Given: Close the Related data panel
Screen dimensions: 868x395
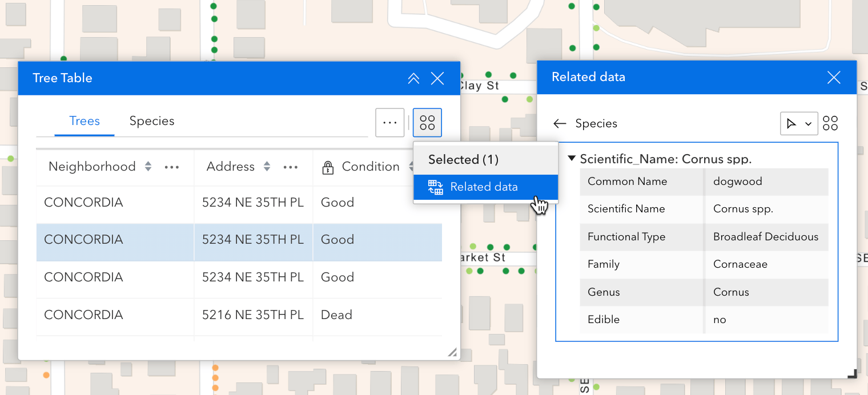Looking at the screenshot, I should click(x=833, y=78).
